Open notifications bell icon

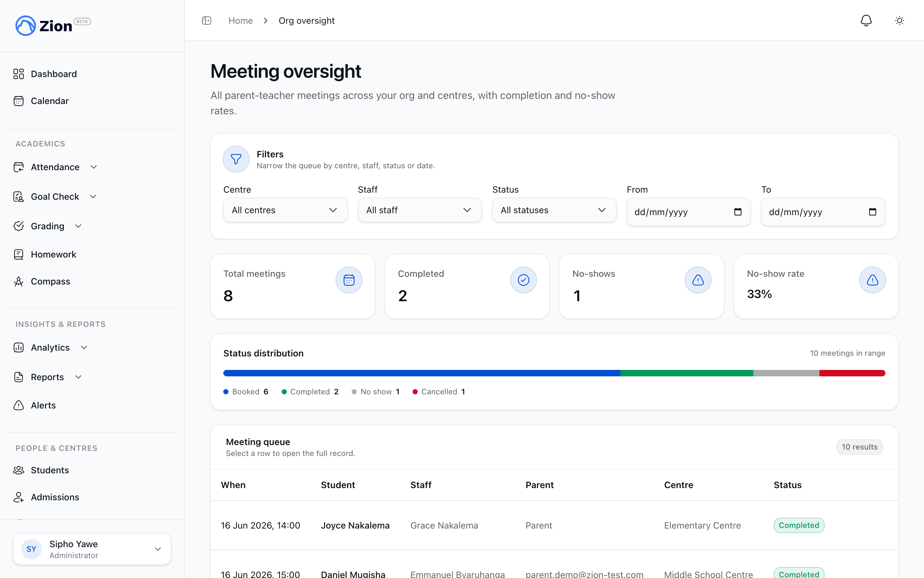[x=866, y=21]
